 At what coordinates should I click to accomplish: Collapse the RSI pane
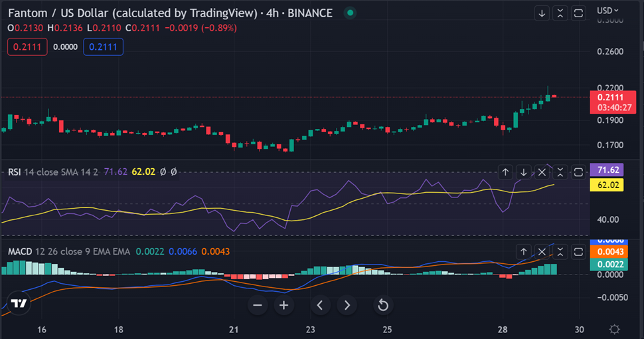pyautogui.click(x=560, y=172)
